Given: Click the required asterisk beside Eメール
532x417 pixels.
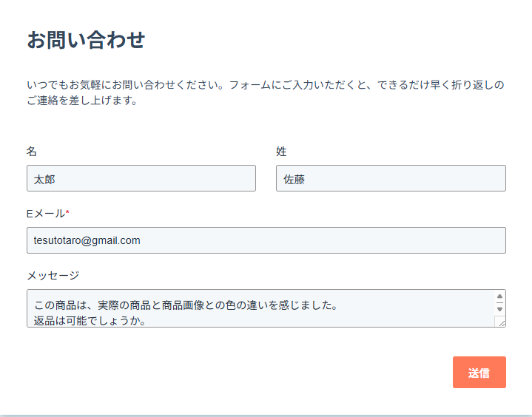Looking at the screenshot, I should (67, 213).
